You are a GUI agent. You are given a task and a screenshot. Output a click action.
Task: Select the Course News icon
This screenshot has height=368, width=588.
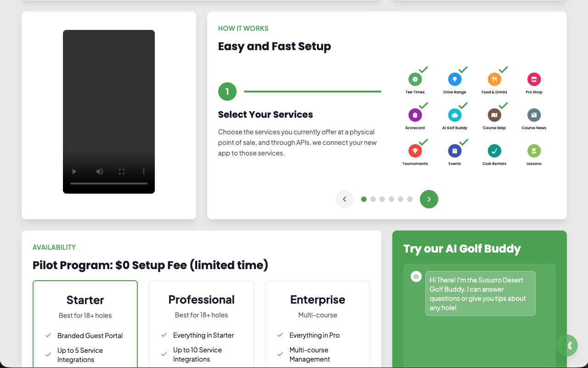tap(534, 115)
